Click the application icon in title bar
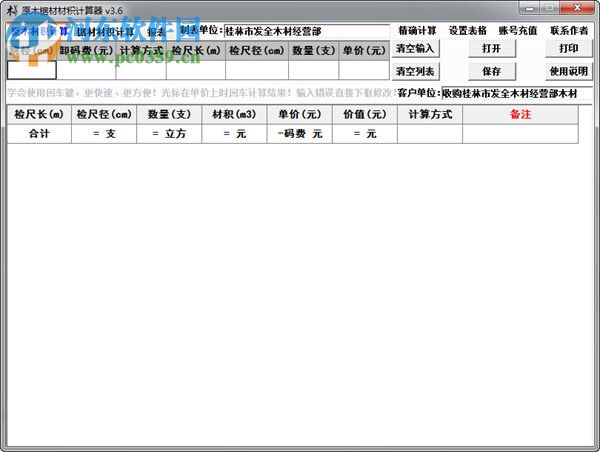This screenshot has height=452, width=600. [x=12, y=10]
